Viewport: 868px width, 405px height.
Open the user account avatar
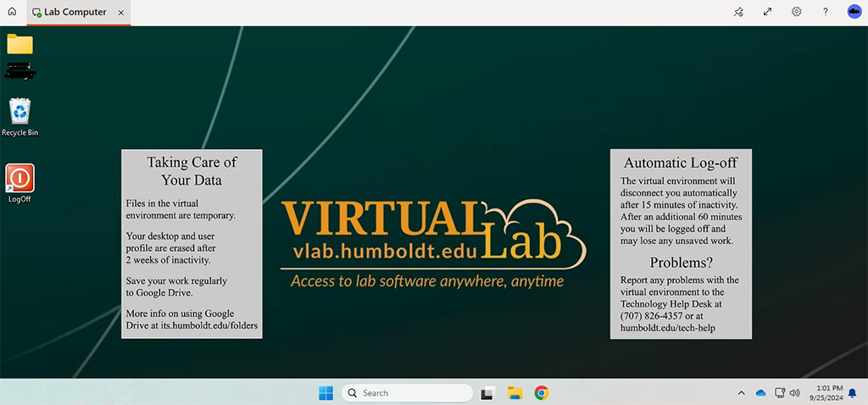coord(854,12)
